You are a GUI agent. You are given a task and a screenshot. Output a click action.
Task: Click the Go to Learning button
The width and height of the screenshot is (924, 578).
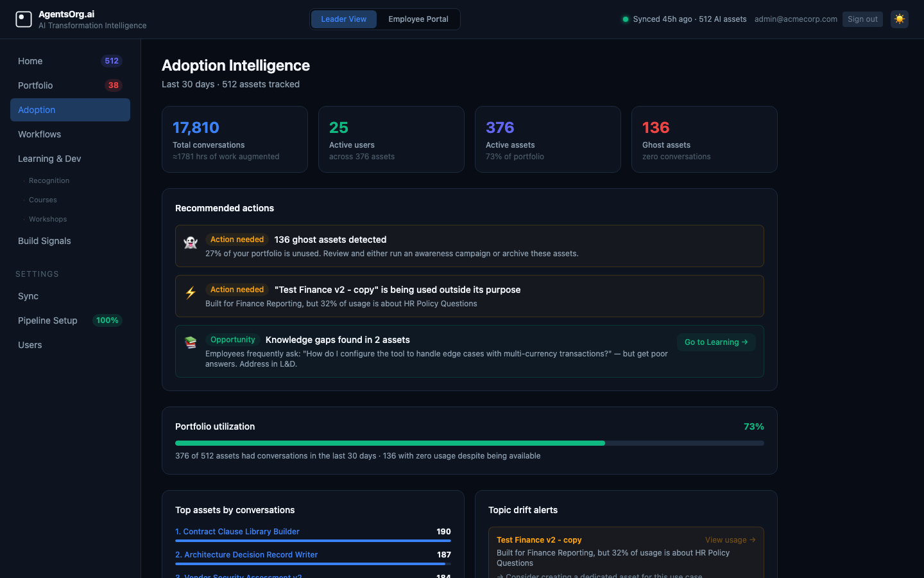pos(716,342)
